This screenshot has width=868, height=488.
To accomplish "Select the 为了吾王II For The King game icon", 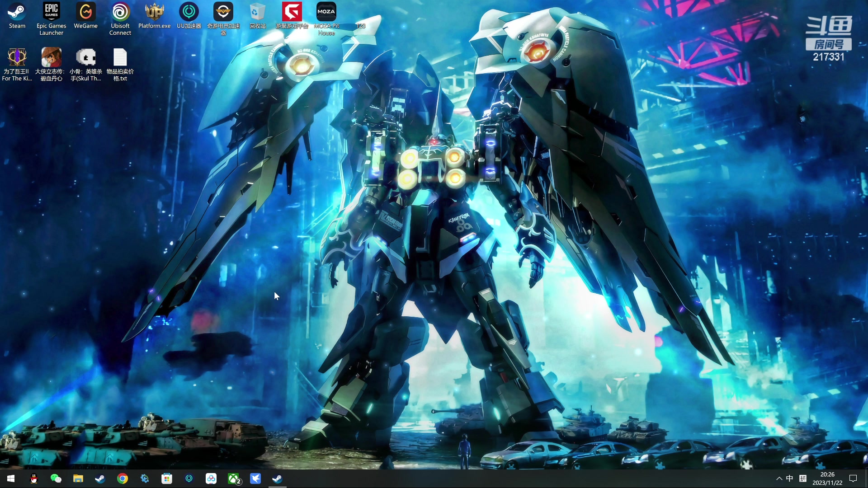I will click(17, 65).
